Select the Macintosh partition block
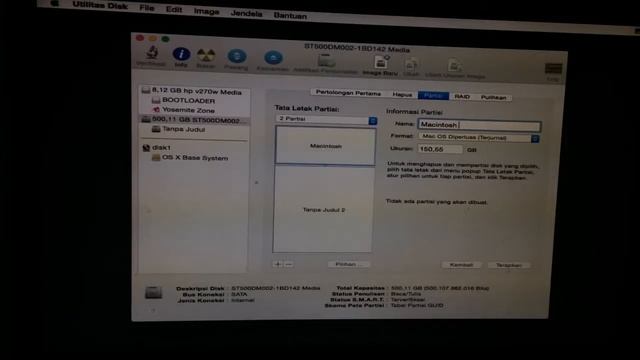 coord(325,146)
